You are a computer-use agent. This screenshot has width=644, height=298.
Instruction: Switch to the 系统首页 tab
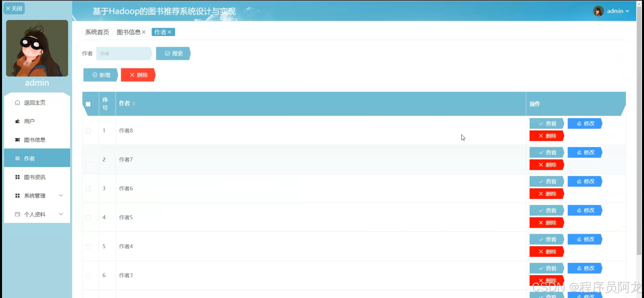pyautogui.click(x=97, y=32)
